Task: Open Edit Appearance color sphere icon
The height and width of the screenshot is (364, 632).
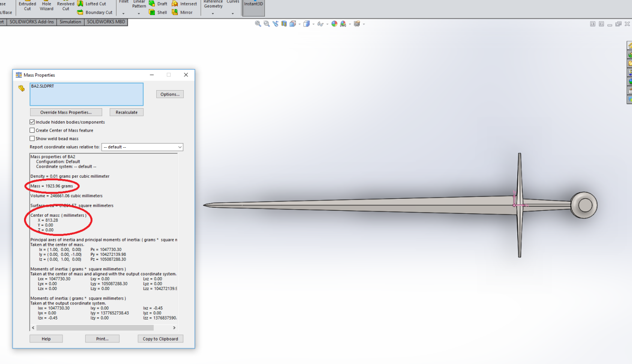Action: (x=335, y=24)
